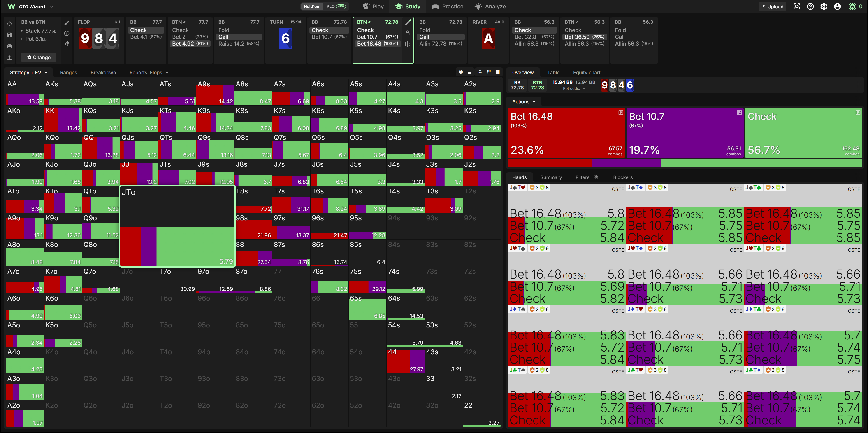Click the river Ace card

(x=488, y=38)
